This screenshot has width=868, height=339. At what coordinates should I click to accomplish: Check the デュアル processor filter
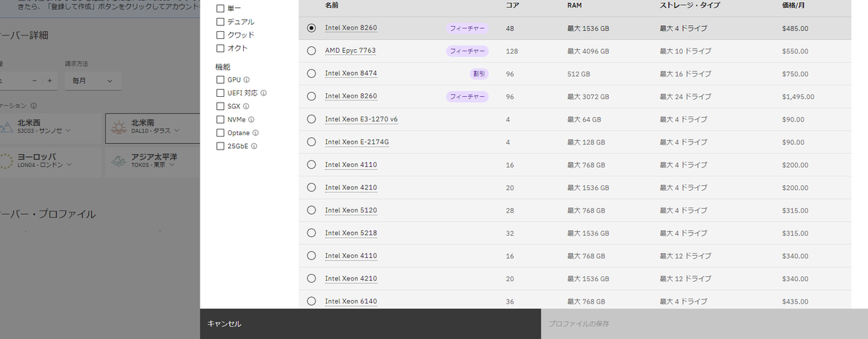point(221,22)
